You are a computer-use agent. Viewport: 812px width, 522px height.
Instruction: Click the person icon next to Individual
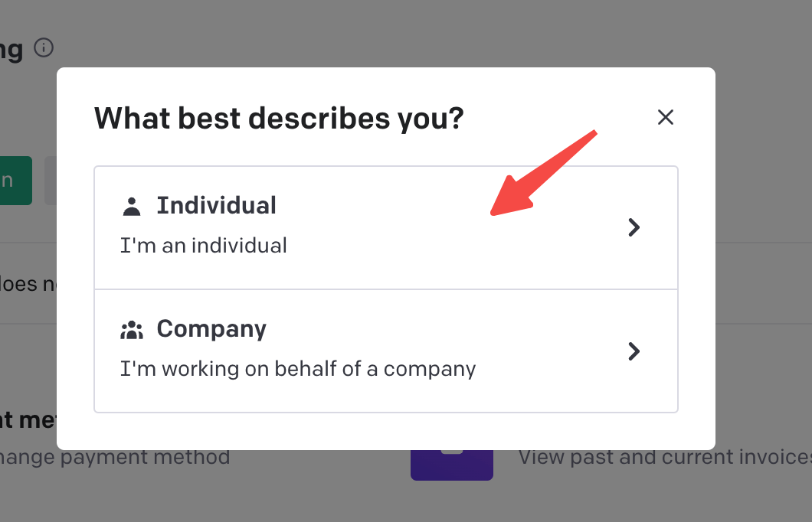tap(132, 206)
